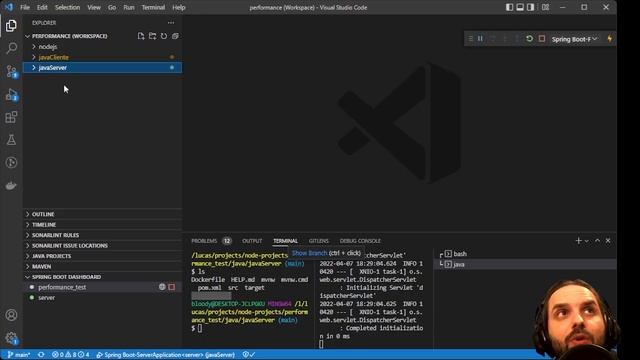
Task: Switch to the Output tab
Action: pyautogui.click(x=252, y=241)
